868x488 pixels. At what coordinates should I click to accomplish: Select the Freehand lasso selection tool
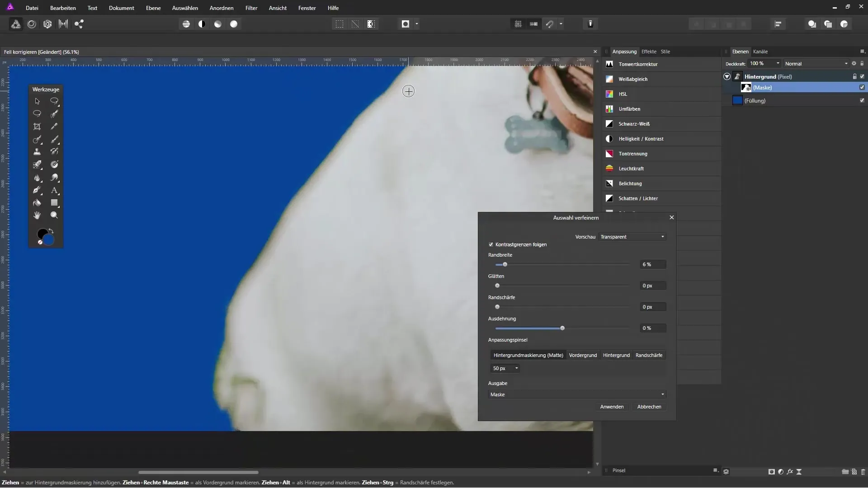[37, 114]
